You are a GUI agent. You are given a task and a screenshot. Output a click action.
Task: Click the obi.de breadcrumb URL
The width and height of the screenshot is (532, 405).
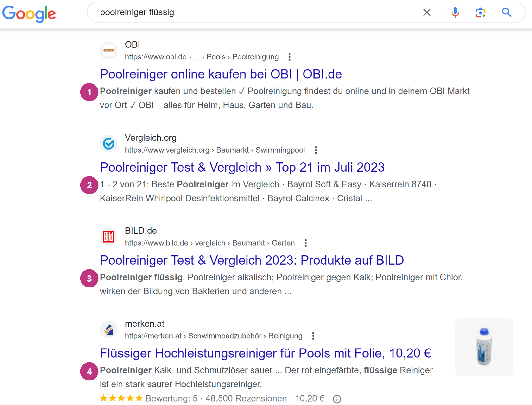202,57
